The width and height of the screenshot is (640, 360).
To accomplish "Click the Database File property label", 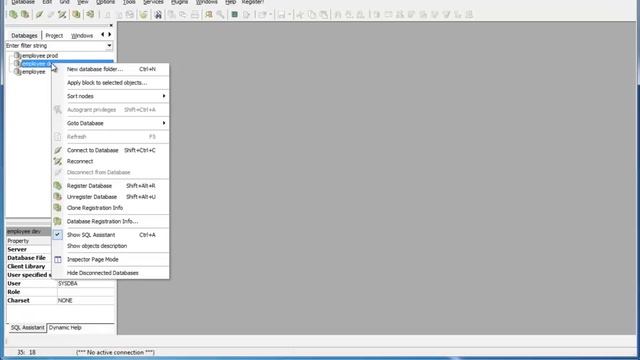I will [27, 258].
